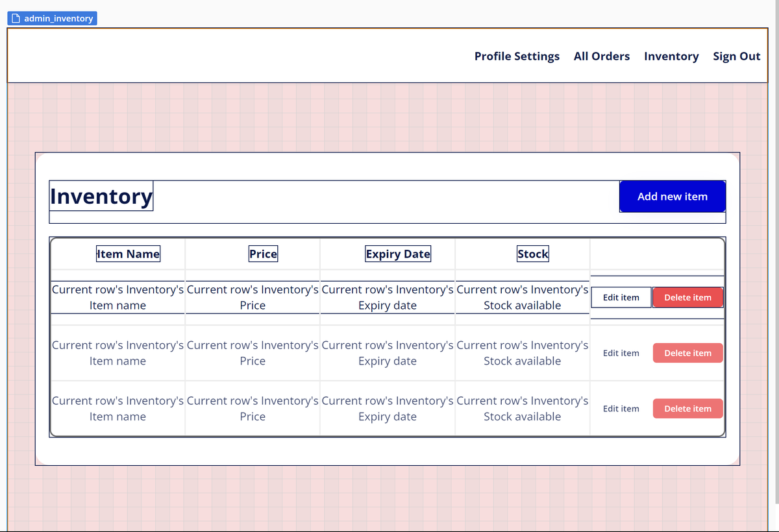Select the Stock column header

(533, 254)
